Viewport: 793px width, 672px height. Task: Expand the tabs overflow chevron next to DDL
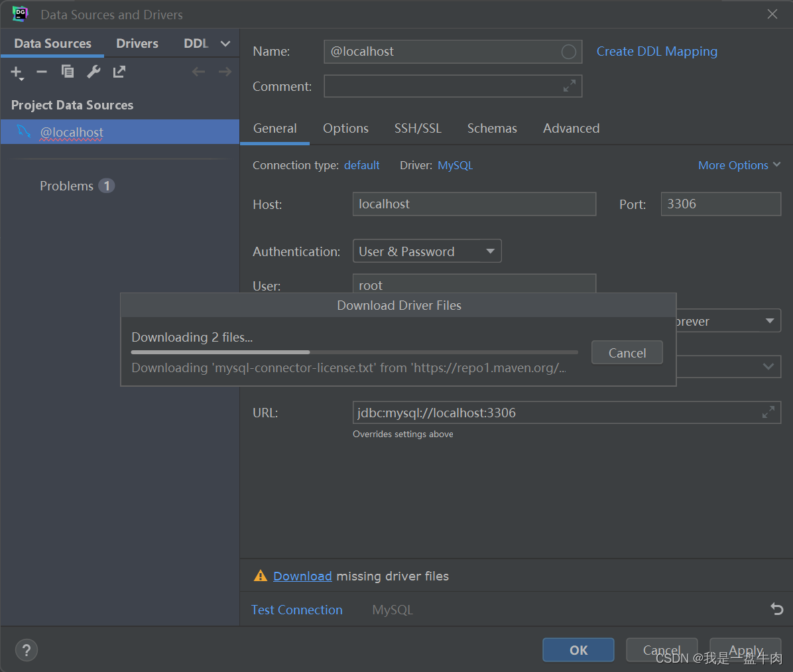tap(225, 44)
